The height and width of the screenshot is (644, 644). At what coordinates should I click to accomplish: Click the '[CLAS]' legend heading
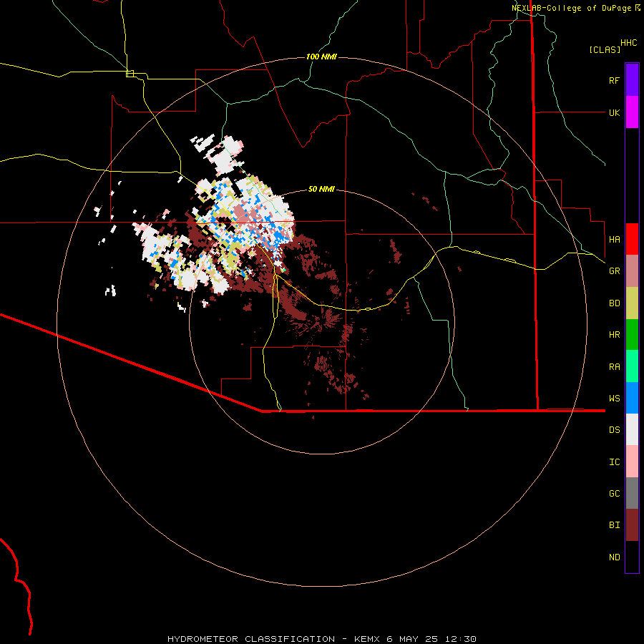pyautogui.click(x=605, y=49)
